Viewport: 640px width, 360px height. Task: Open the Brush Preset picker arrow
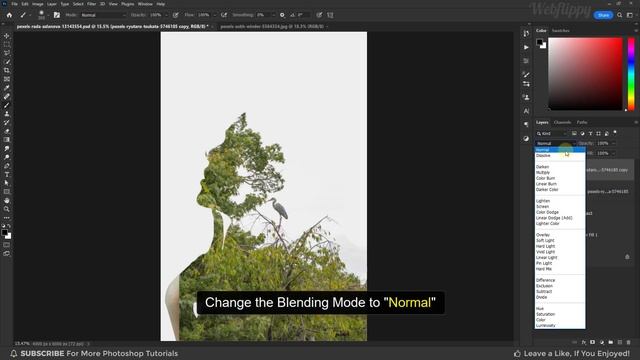point(48,16)
